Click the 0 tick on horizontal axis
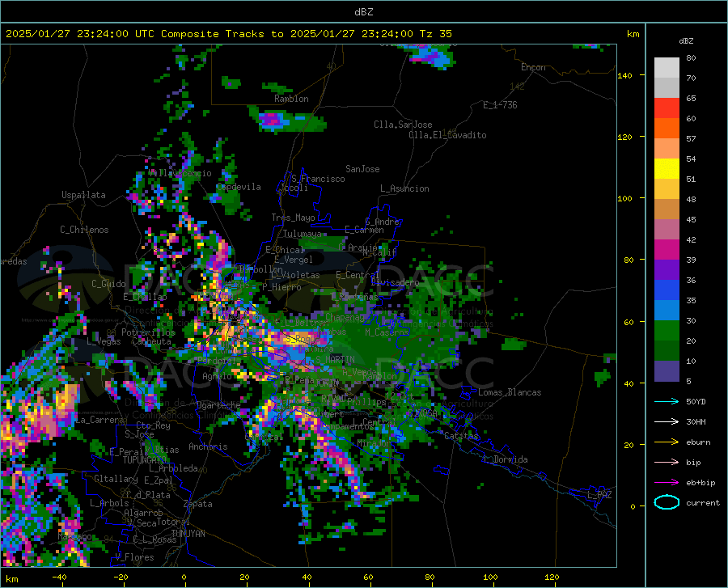 click(184, 577)
